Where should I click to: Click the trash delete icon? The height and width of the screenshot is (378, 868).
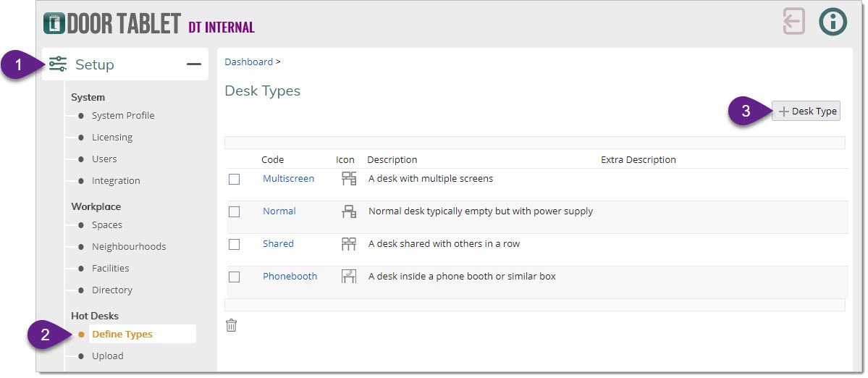tap(232, 326)
